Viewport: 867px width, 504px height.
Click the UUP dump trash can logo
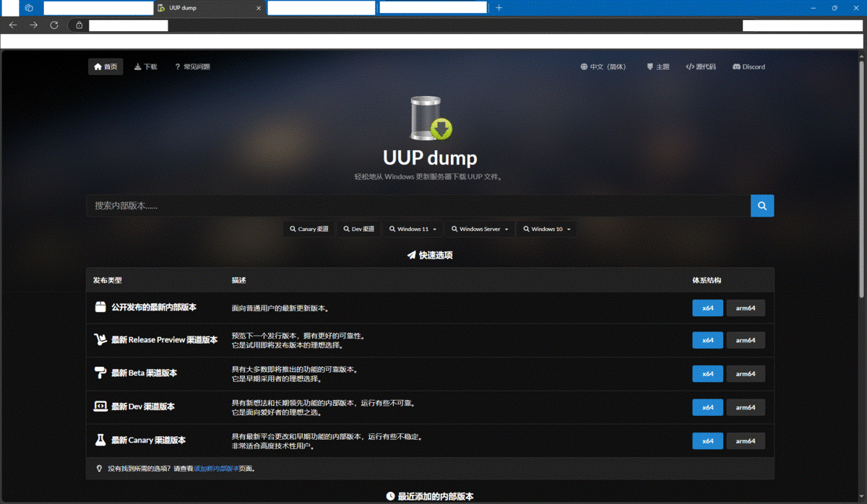[x=431, y=118]
